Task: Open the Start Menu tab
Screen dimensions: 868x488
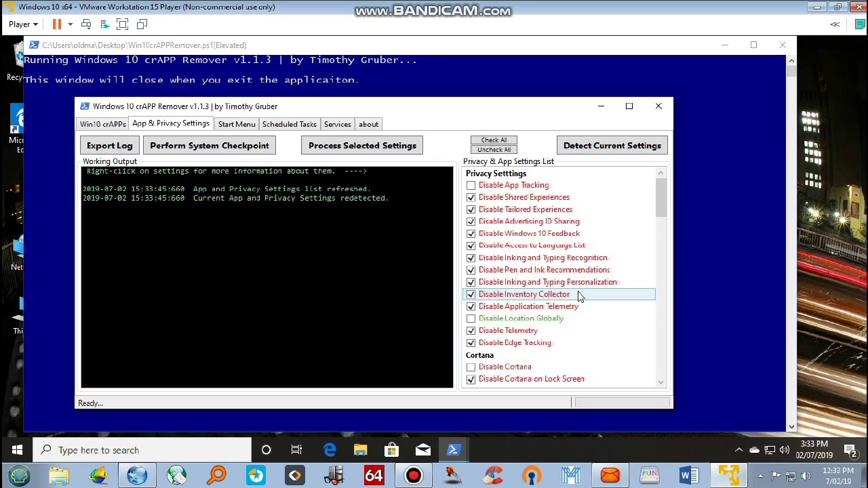Action: tap(237, 124)
